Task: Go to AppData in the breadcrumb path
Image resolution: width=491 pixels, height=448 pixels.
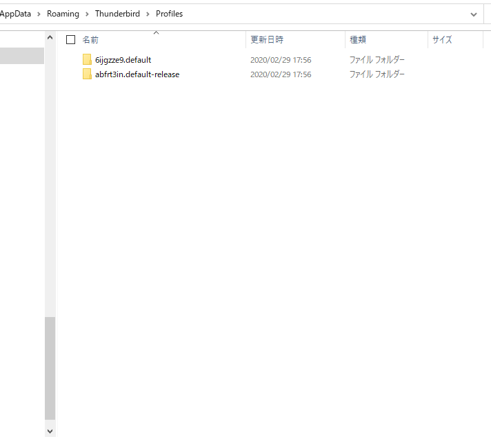Action: [x=17, y=14]
